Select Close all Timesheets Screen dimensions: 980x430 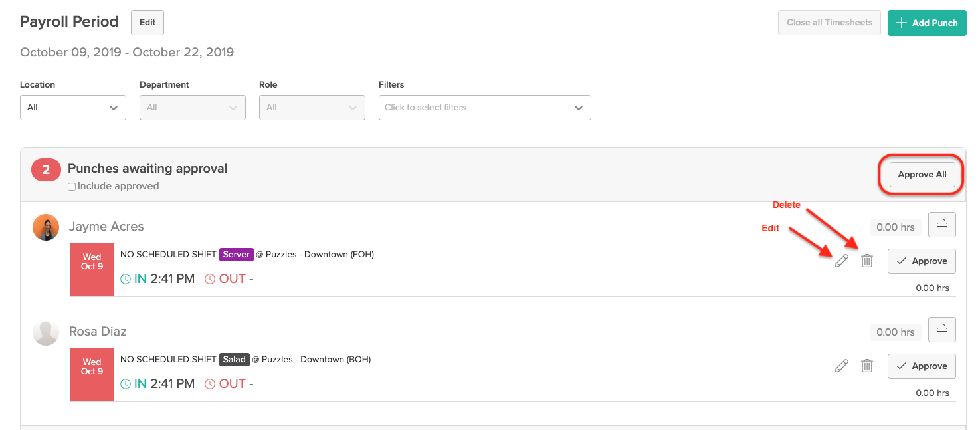[x=829, y=22]
